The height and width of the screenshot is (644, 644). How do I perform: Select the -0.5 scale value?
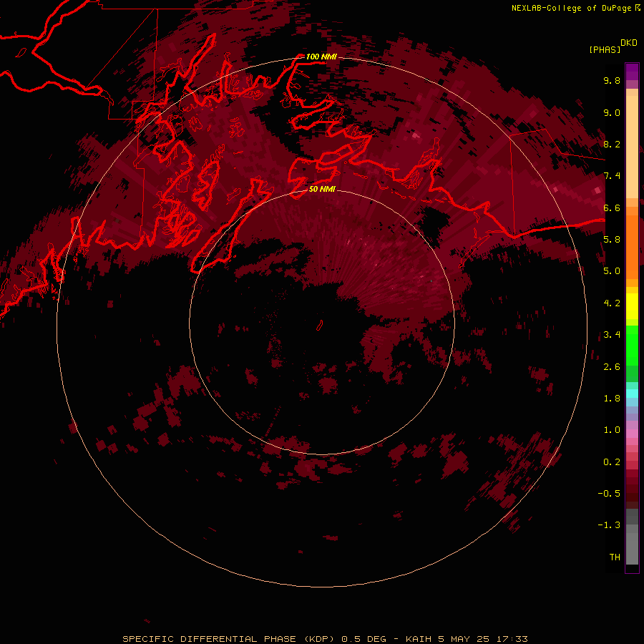pos(609,494)
